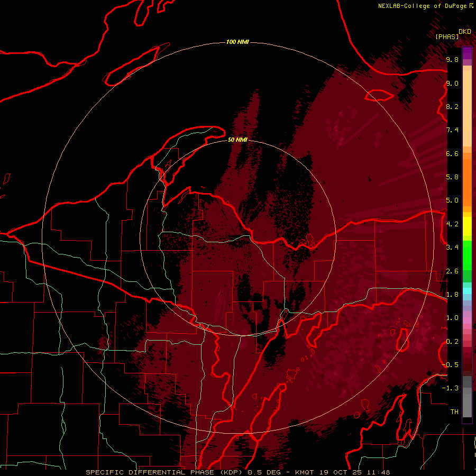
Task: Click the 5.0 value on the color scale
Action: tap(452, 200)
